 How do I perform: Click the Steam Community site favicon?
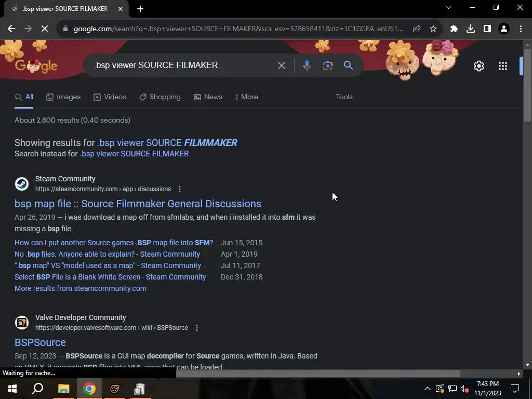pyautogui.click(x=22, y=184)
